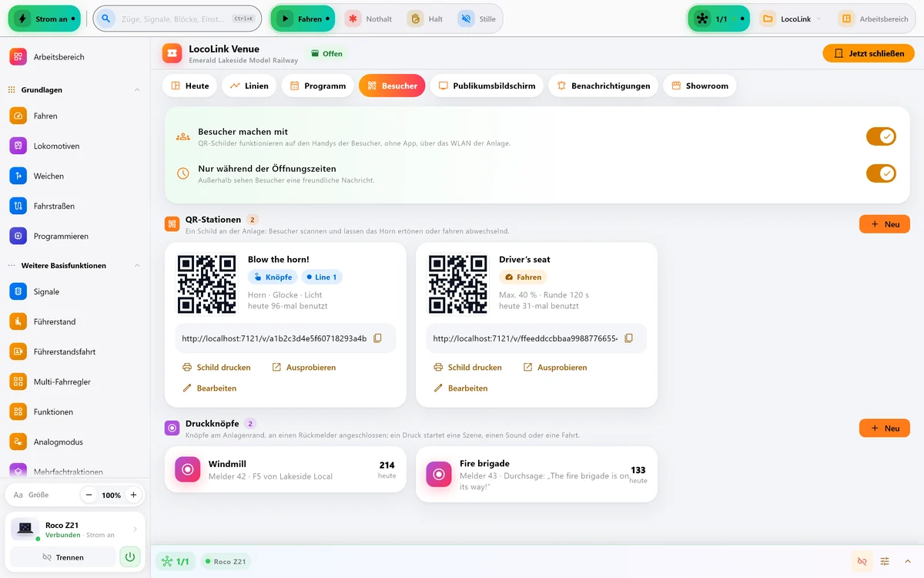This screenshot has width=924, height=578.
Task: Trigger the Nothalt emergency stop
Action: tap(370, 18)
